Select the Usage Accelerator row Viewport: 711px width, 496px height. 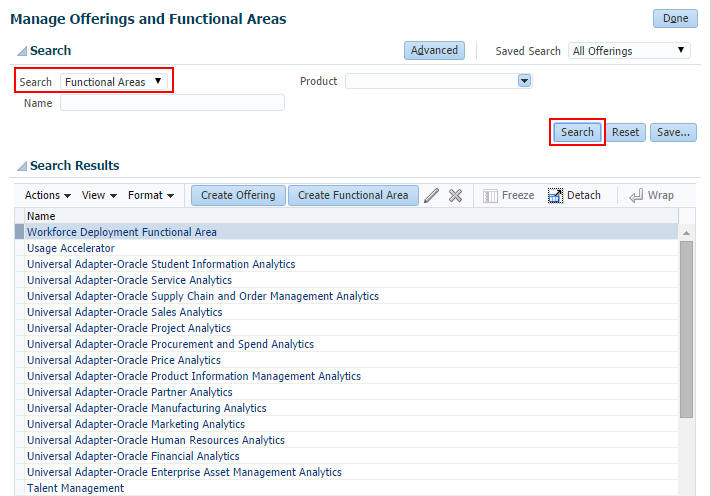[71, 248]
